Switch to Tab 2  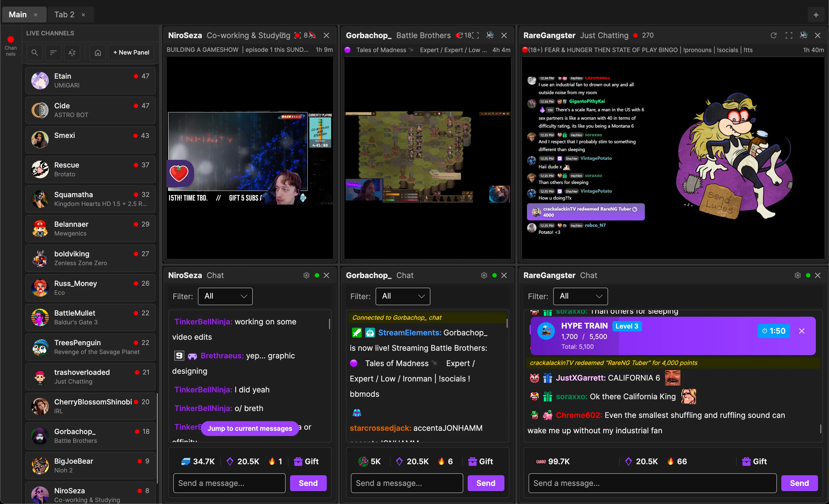64,15
